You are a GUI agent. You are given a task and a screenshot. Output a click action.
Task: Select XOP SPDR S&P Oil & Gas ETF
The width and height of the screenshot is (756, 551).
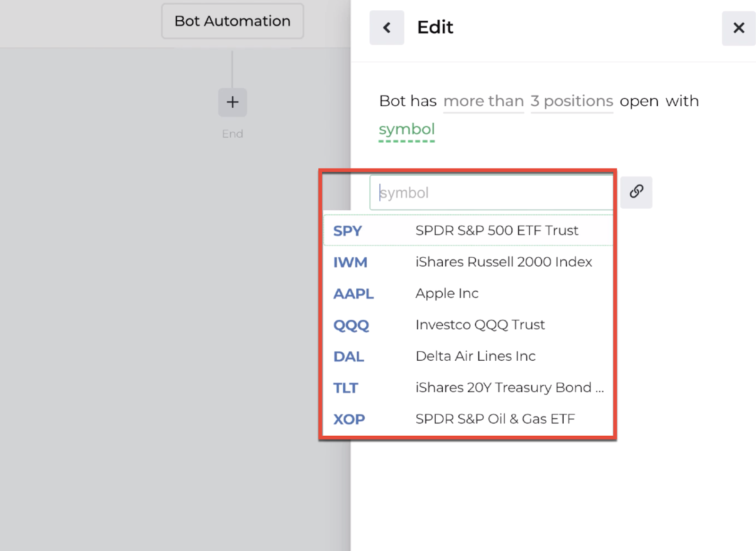pos(468,419)
